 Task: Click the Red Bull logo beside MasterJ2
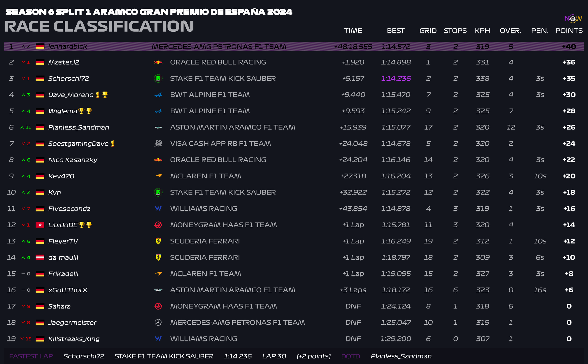click(158, 62)
